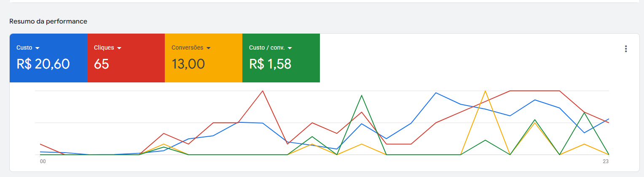Click the first sharp red Cliques peak
This screenshot has height=177, width=644.
[x=263, y=91]
